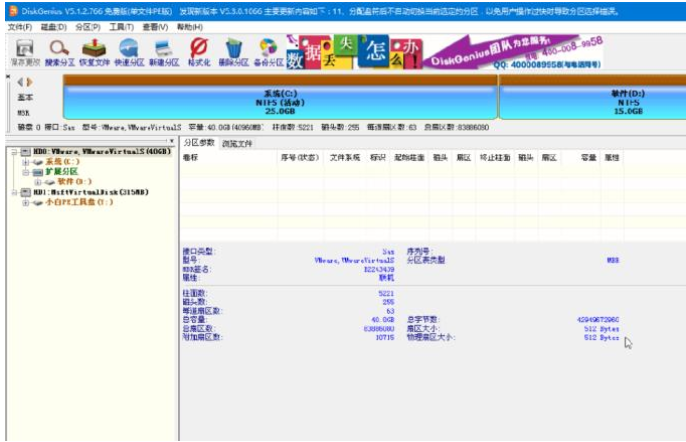
Task: Sort by the 终止柱面 column header
Action: click(495, 158)
